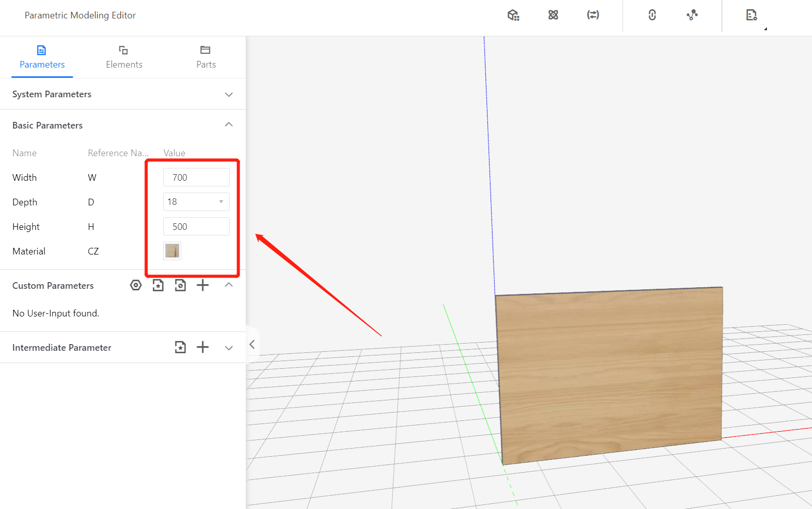Screen dimensions: 812x509
Task: Click the star document icon in Custom Parameters
Action: pos(158,285)
